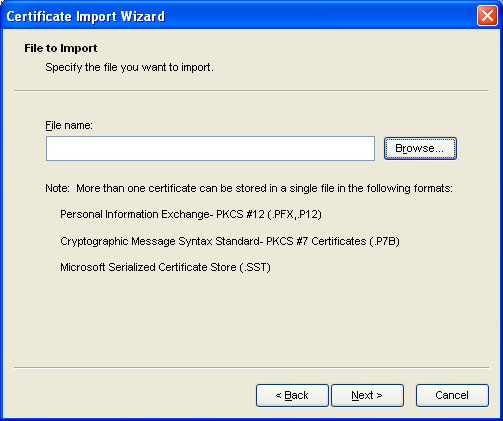This screenshot has width=503, height=421.
Task: Click the 'Specify the file you want to import' text
Action: pyautogui.click(x=129, y=67)
